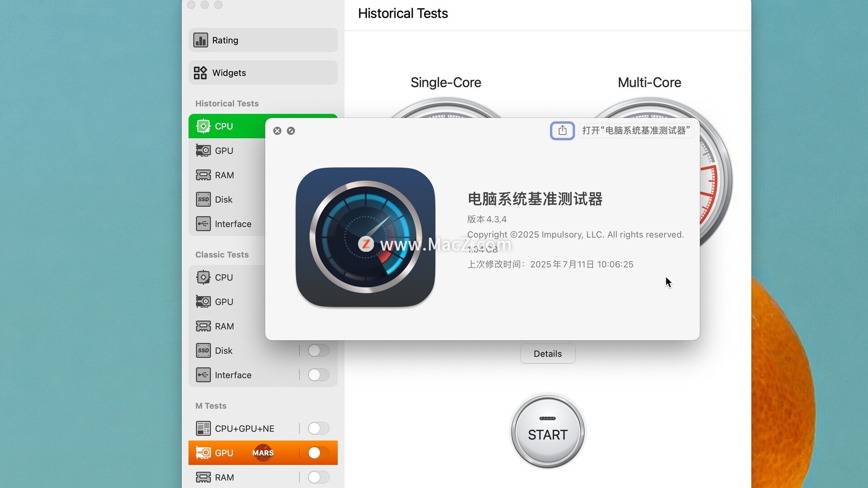Toggle the M Tests RAM switch

(x=318, y=477)
